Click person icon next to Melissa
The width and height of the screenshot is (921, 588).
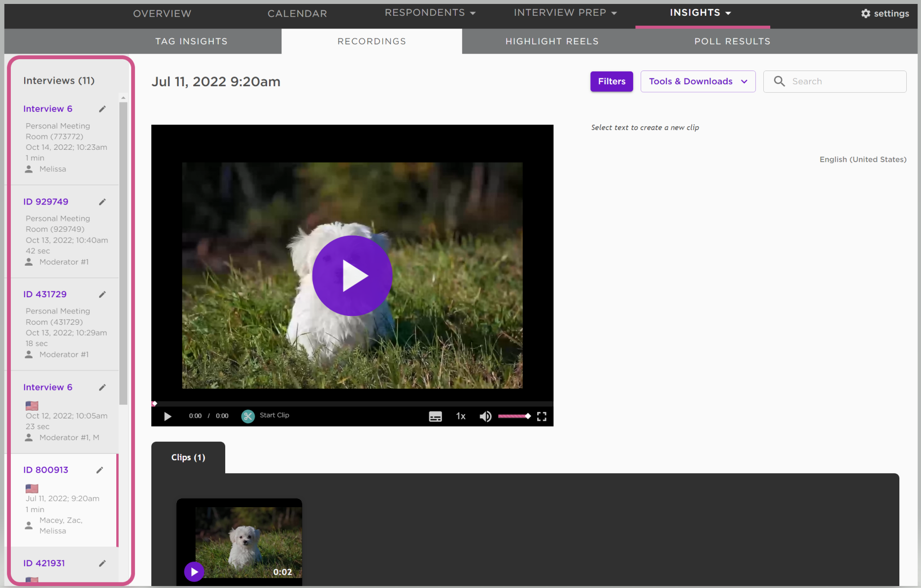tap(29, 169)
